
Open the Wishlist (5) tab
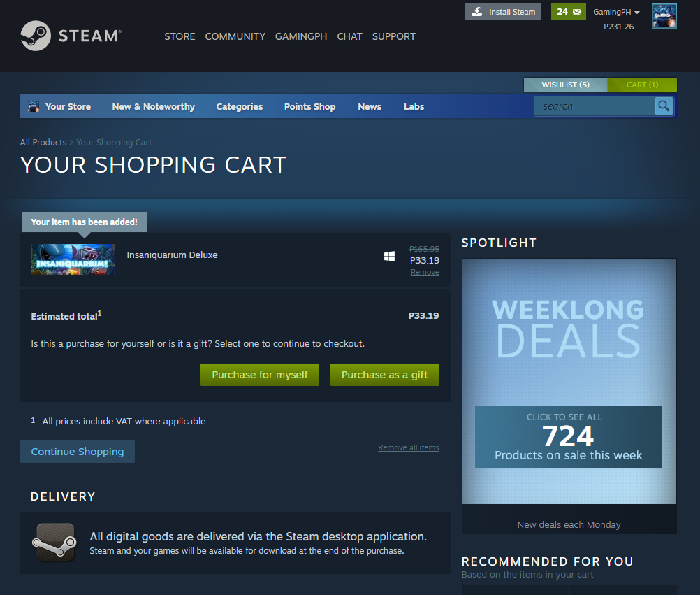coord(565,85)
